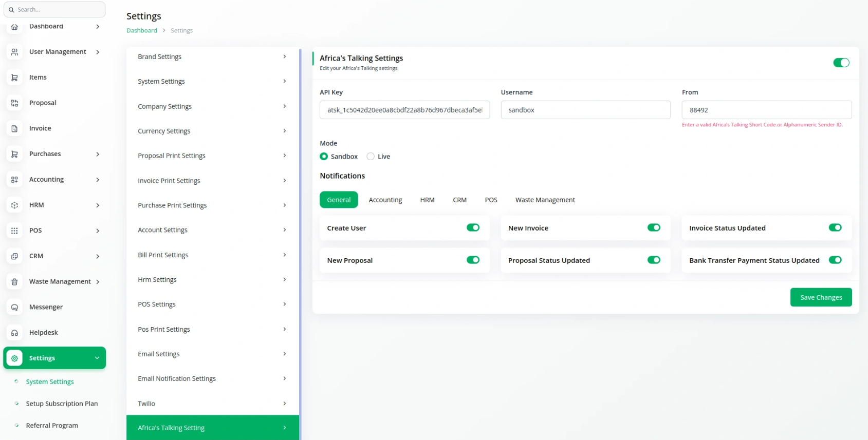
Task: Click the CRM icon in sidebar
Action: tap(14, 256)
